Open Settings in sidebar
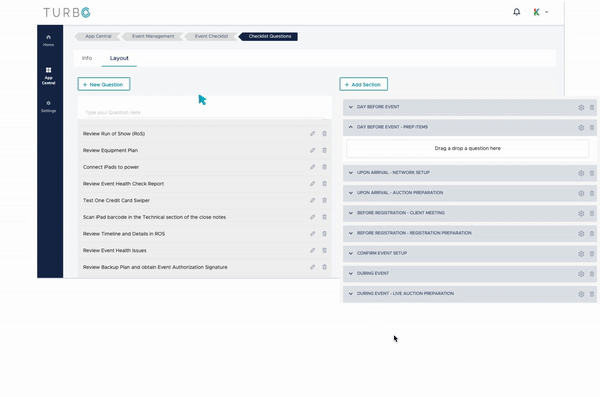 [x=48, y=106]
